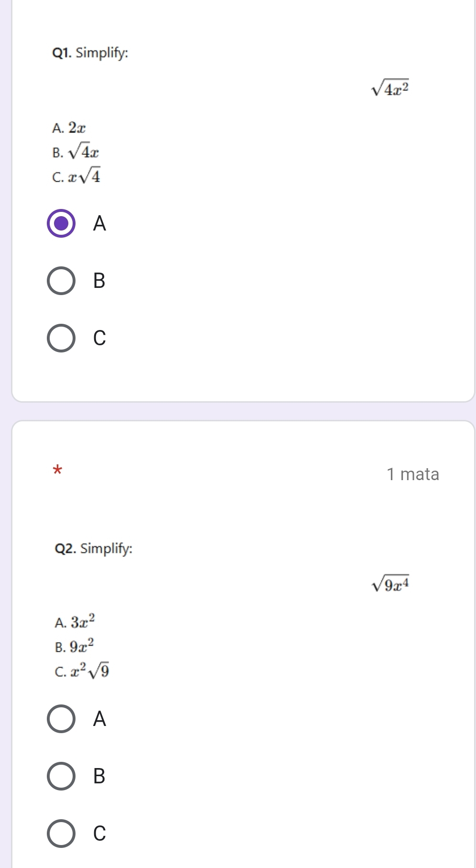This screenshot has height=868, width=476.
Task: Click answer text 'C. x√4' in Q1
Action: click(76, 176)
